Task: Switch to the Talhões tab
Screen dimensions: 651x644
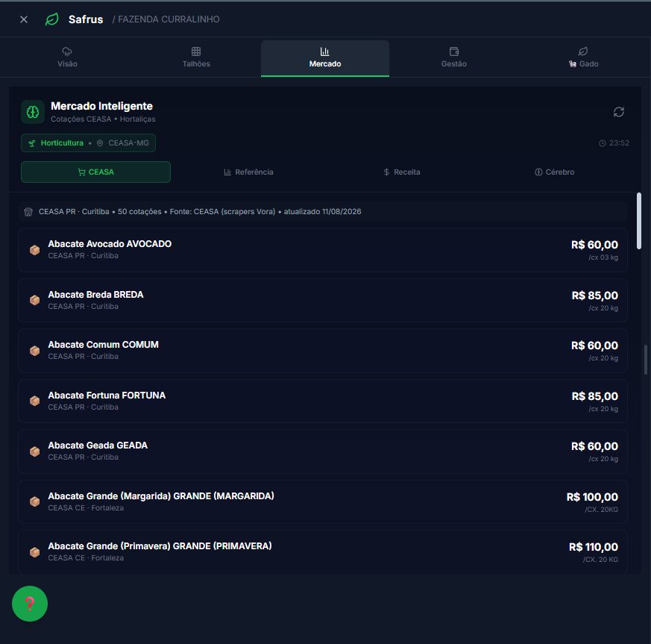Action: click(x=196, y=57)
